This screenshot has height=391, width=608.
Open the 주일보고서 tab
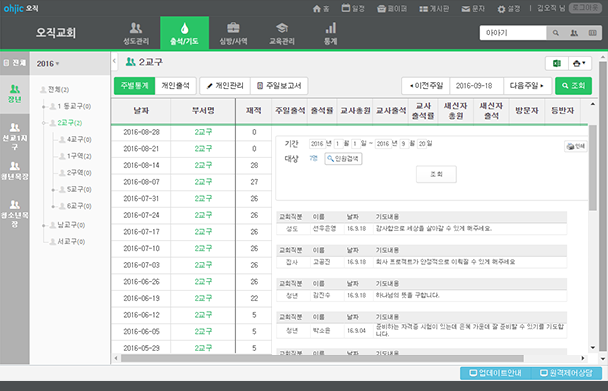279,86
